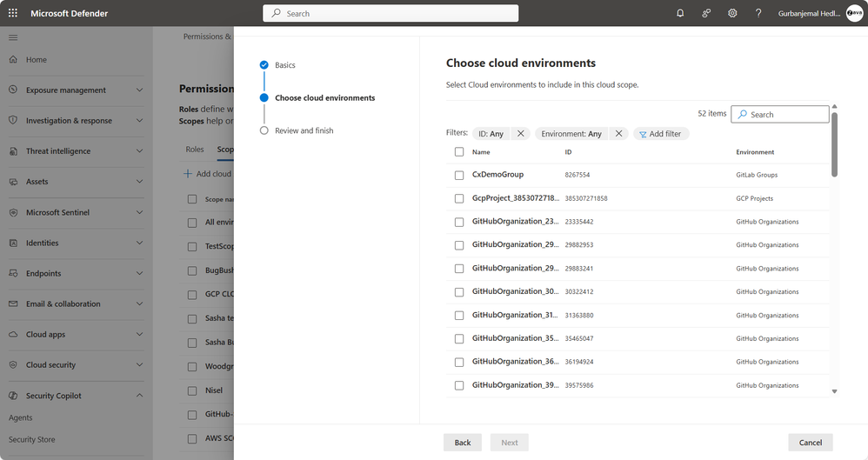
Task: Click the Home icon in sidebar
Action: coord(14,60)
